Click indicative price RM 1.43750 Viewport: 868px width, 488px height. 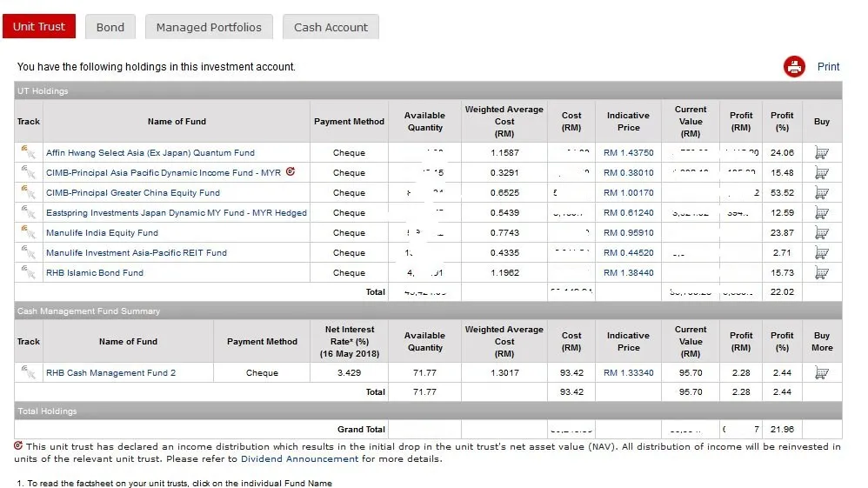(628, 152)
